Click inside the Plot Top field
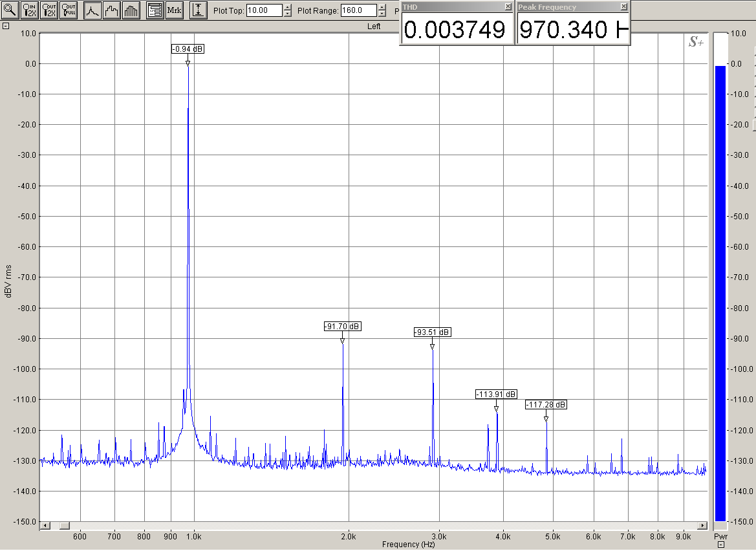The width and height of the screenshot is (756, 551). tap(264, 10)
